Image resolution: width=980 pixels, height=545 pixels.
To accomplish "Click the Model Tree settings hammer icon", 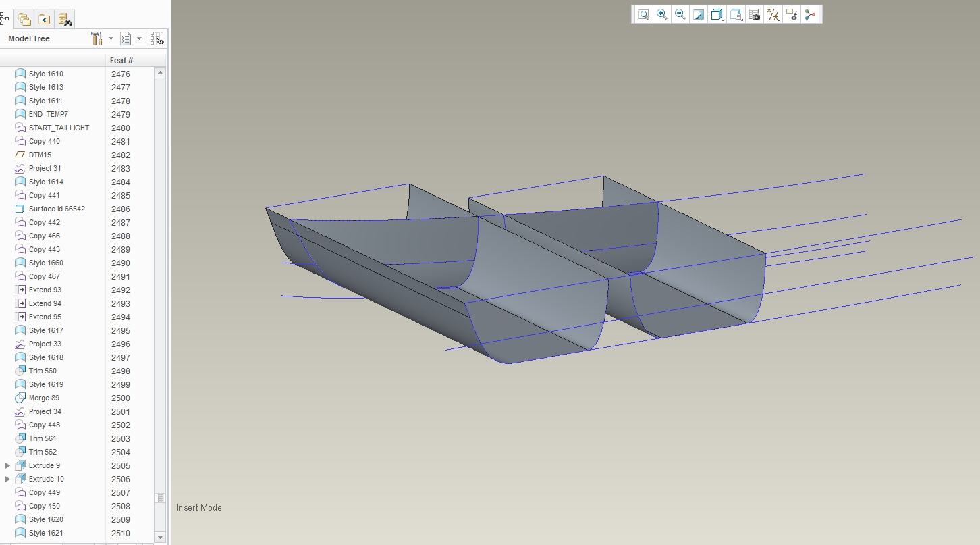I will 96,38.
